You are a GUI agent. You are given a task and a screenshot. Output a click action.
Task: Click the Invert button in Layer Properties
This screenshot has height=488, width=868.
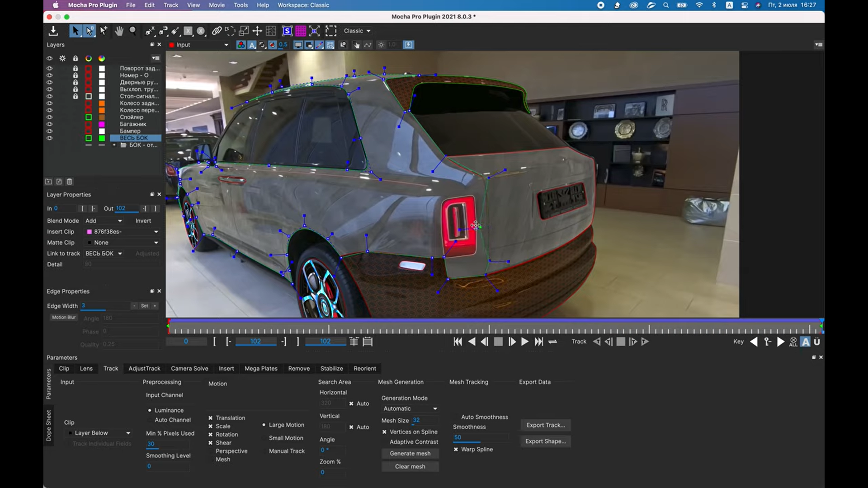click(x=143, y=221)
